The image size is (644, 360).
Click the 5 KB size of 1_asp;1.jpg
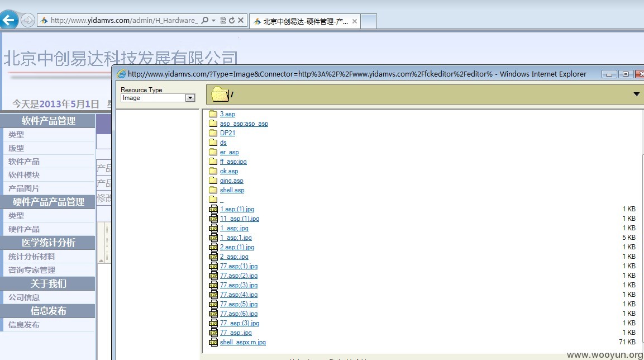[629, 238]
